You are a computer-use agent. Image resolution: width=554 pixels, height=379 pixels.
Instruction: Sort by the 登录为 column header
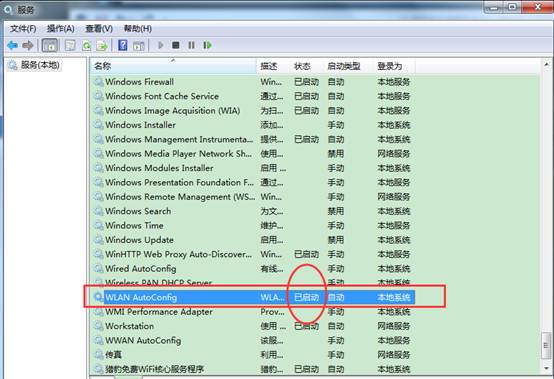click(x=395, y=66)
